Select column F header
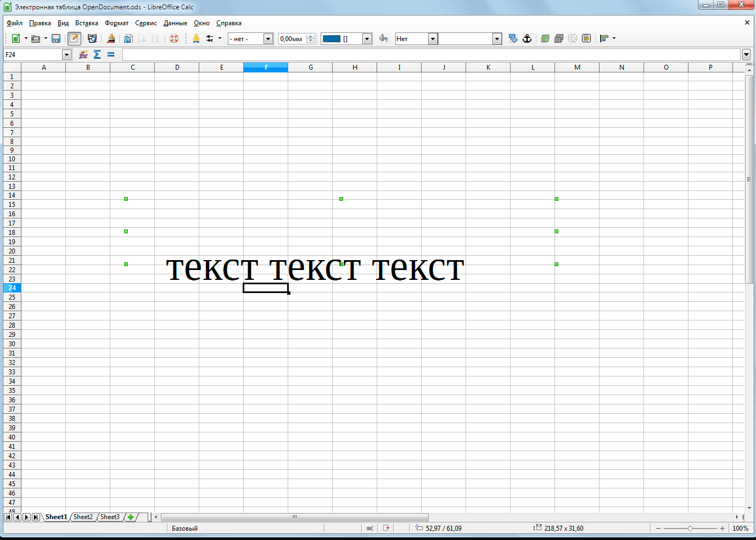The image size is (756, 540). point(266,67)
